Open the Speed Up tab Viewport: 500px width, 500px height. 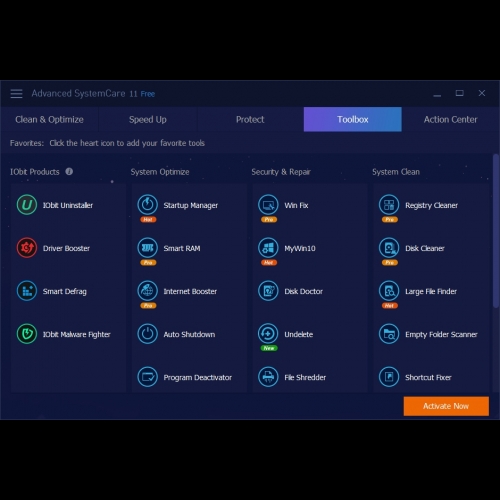click(x=148, y=119)
